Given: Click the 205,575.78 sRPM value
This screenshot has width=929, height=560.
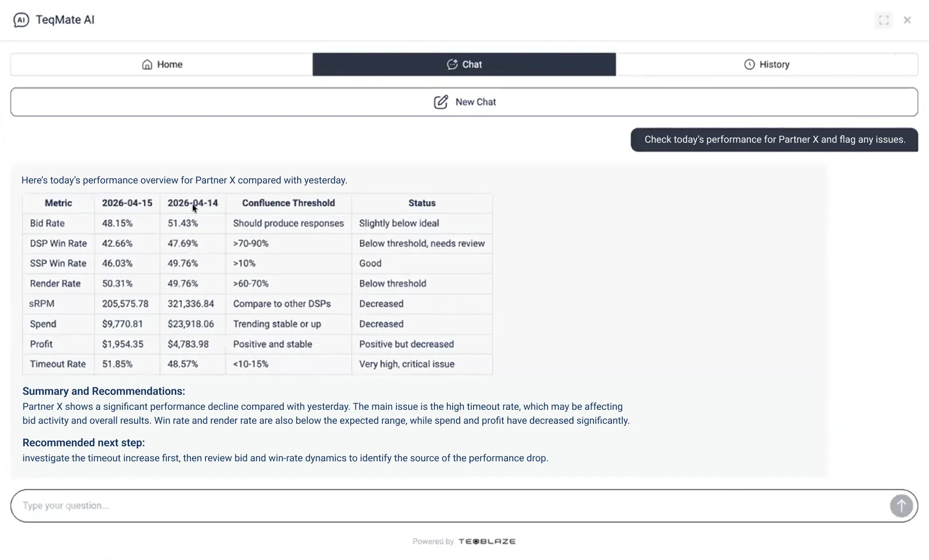Looking at the screenshot, I should [x=125, y=304].
